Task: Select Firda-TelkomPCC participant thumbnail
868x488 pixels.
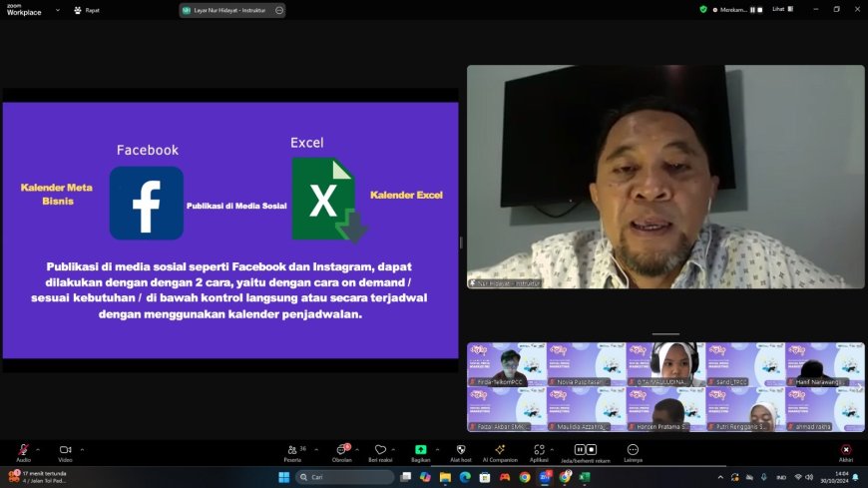Action: tap(507, 364)
